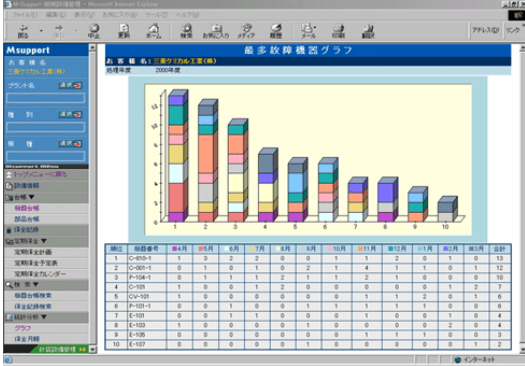Open the ツール(T) menu

[x=156, y=15]
